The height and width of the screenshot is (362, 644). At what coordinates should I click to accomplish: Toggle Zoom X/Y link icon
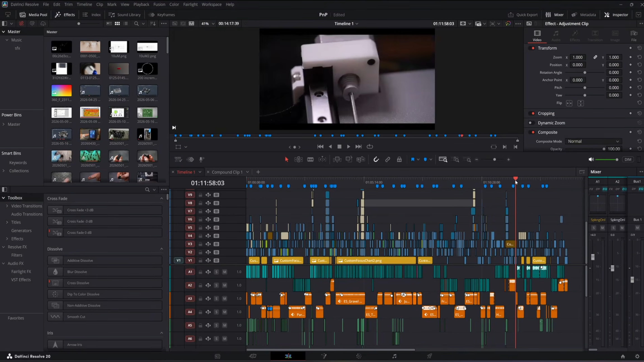595,57
